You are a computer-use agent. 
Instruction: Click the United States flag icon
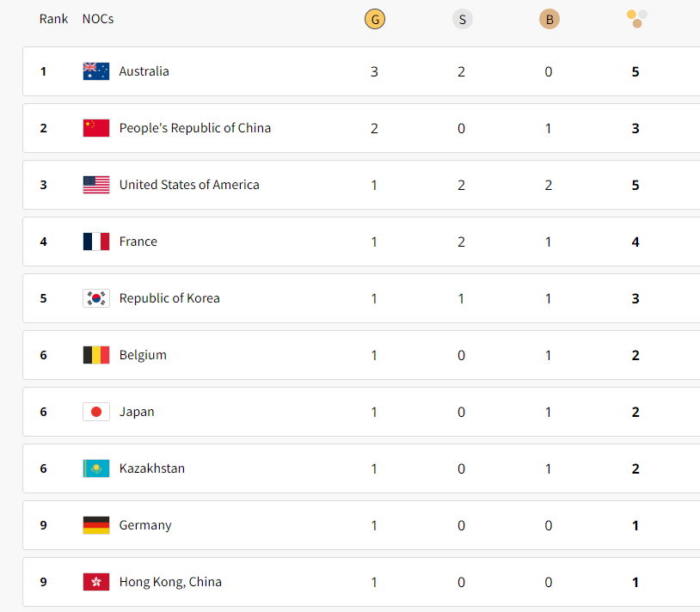(x=96, y=185)
